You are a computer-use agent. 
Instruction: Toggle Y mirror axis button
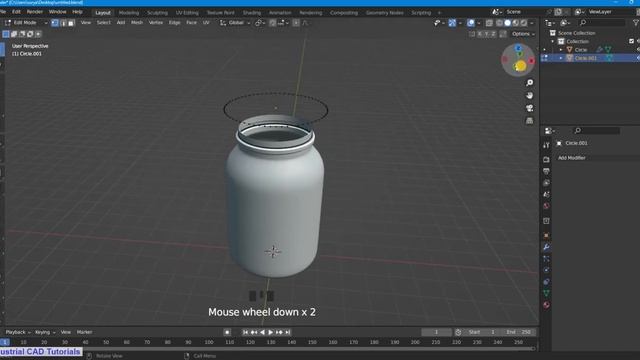pyautogui.click(x=487, y=34)
